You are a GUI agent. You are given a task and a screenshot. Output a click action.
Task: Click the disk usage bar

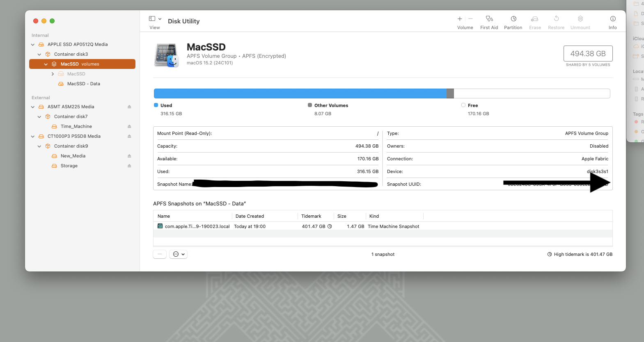point(382,93)
